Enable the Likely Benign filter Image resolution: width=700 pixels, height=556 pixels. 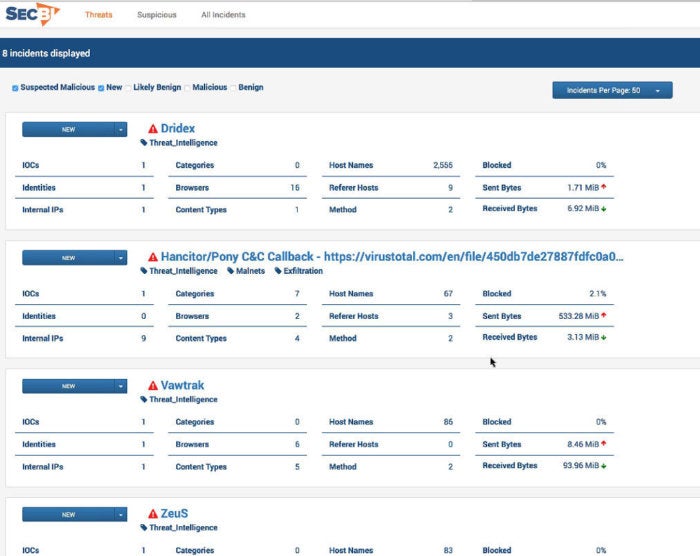128,88
